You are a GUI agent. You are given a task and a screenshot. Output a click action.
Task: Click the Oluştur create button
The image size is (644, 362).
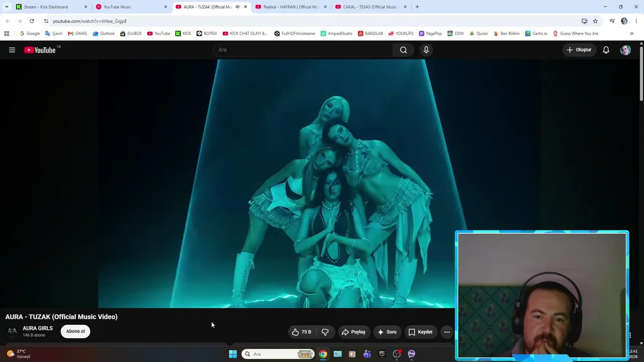coord(579,50)
